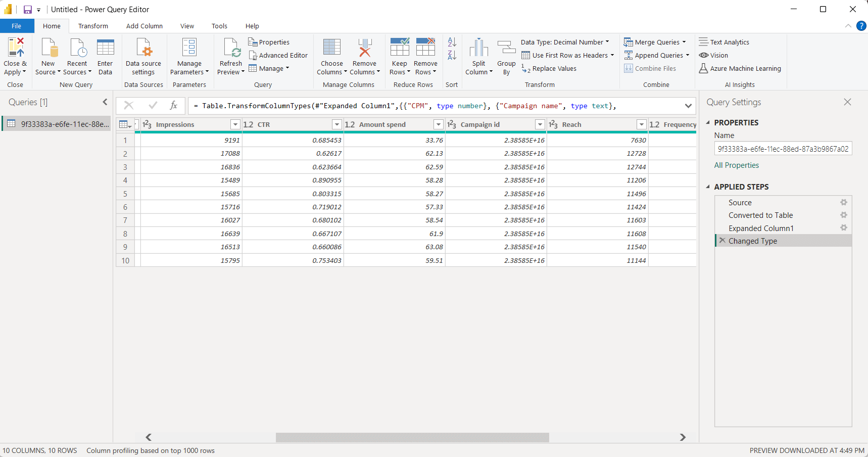Viewport: 868px width, 457px height.
Task: Click the Close & Apply icon
Action: coord(16,47)
